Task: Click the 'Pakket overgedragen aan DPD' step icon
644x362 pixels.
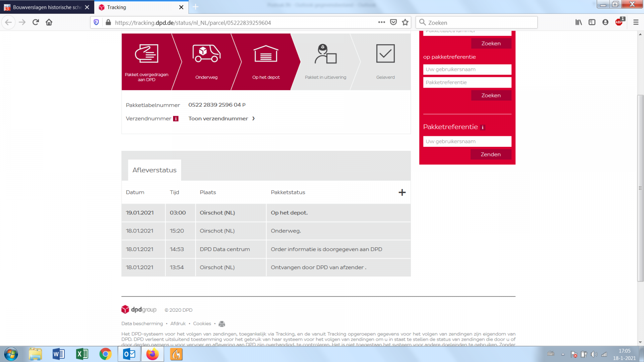Action: coord(147,53)
